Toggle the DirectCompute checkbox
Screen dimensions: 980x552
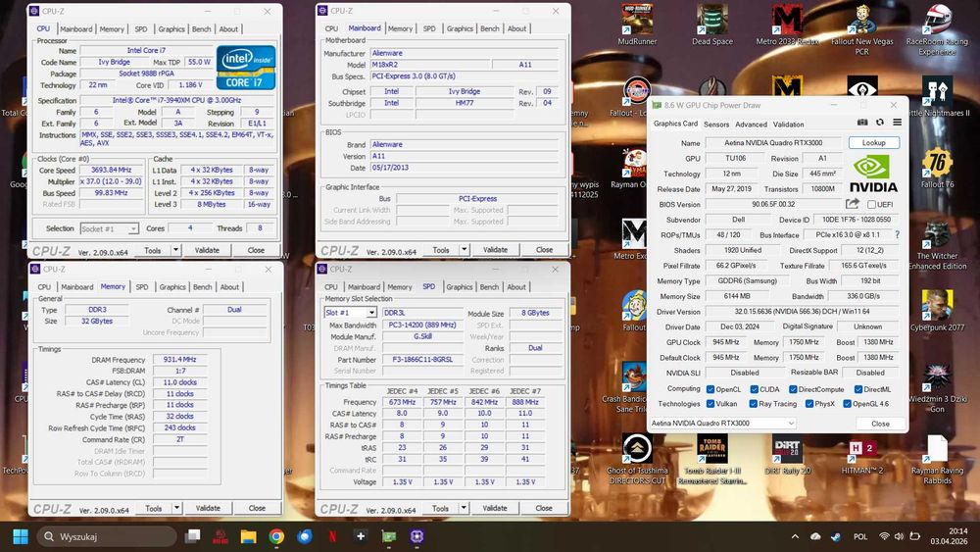[x=793, y=389]
